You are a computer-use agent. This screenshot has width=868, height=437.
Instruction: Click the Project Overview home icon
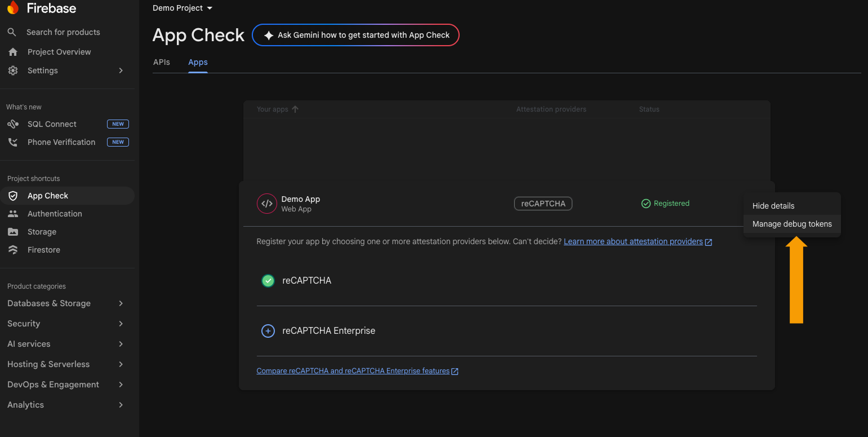(x=13, y=52)
